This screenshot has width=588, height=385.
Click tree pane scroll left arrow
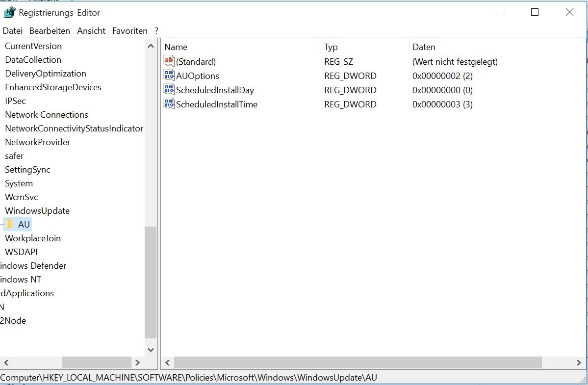pyautogui.click(x=6, y=362)
